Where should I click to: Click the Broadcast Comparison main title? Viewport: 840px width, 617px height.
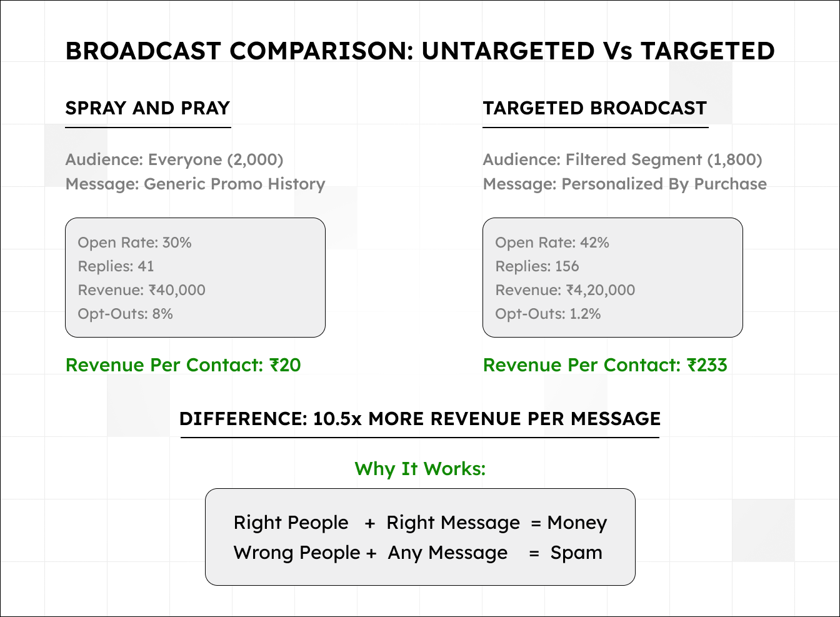(x=420, y=51)
